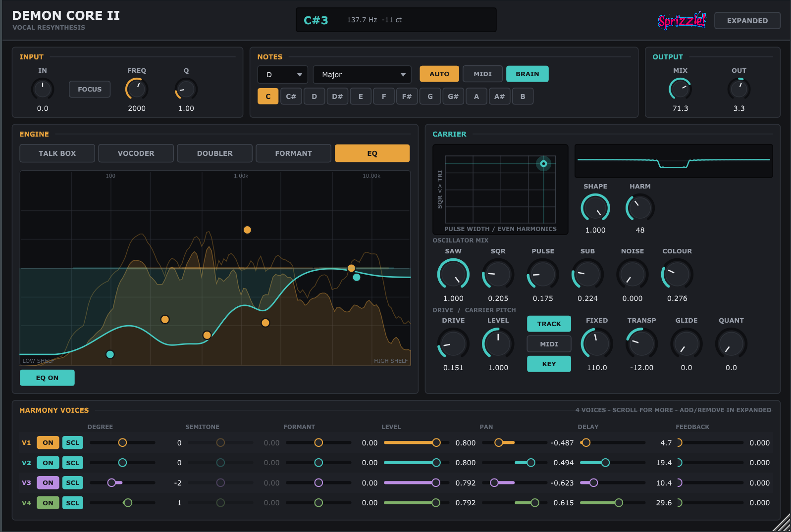Toggle SCL for voice V2

tap(73, 463)
